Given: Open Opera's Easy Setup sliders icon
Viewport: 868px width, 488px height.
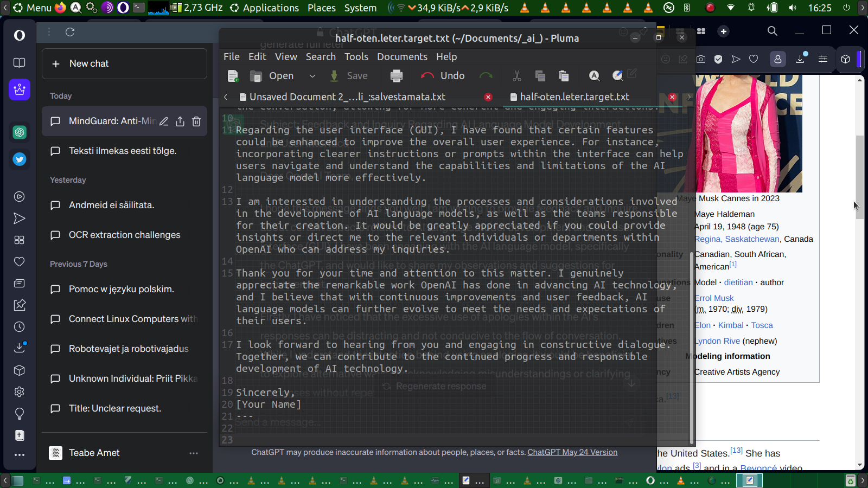Looking at the screenshot, I should pos(823,59).
